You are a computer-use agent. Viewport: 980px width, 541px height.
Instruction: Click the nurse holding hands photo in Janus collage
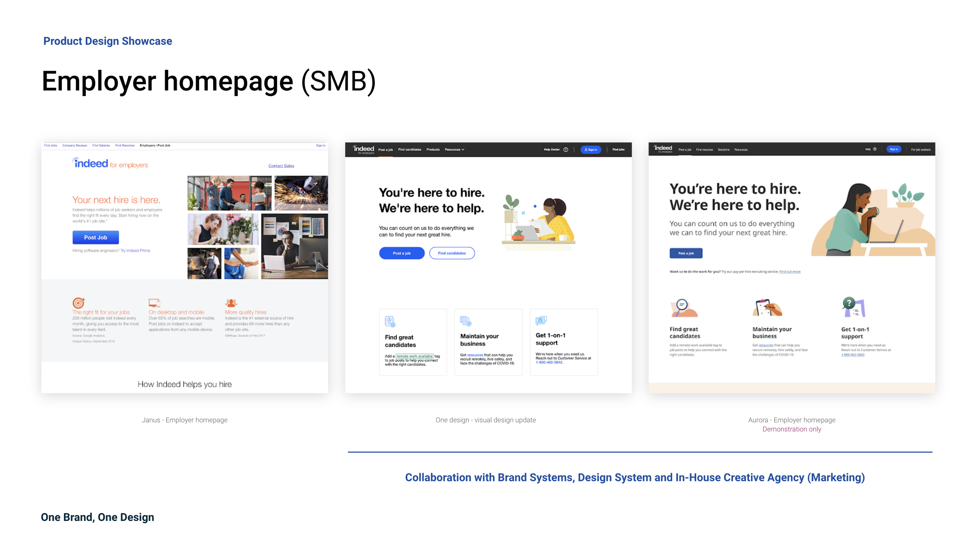click(241, 263)
